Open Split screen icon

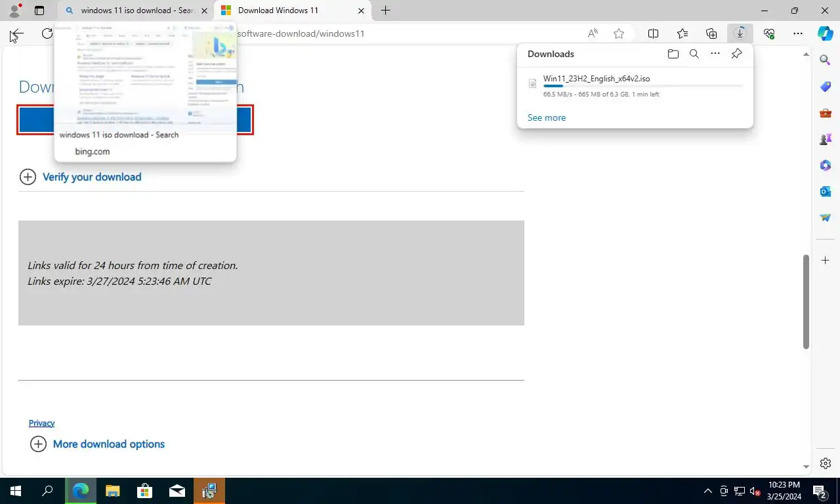coord(654,33)
